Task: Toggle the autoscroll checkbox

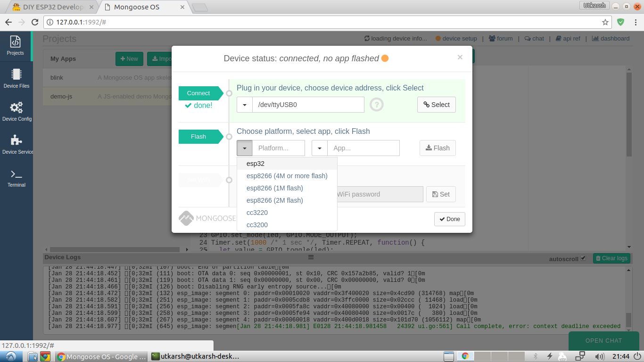Action: coord(583,258)
